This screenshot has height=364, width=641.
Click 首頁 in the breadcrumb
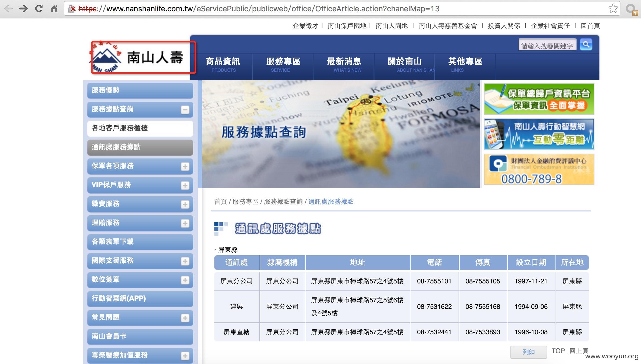coord(220,202)
